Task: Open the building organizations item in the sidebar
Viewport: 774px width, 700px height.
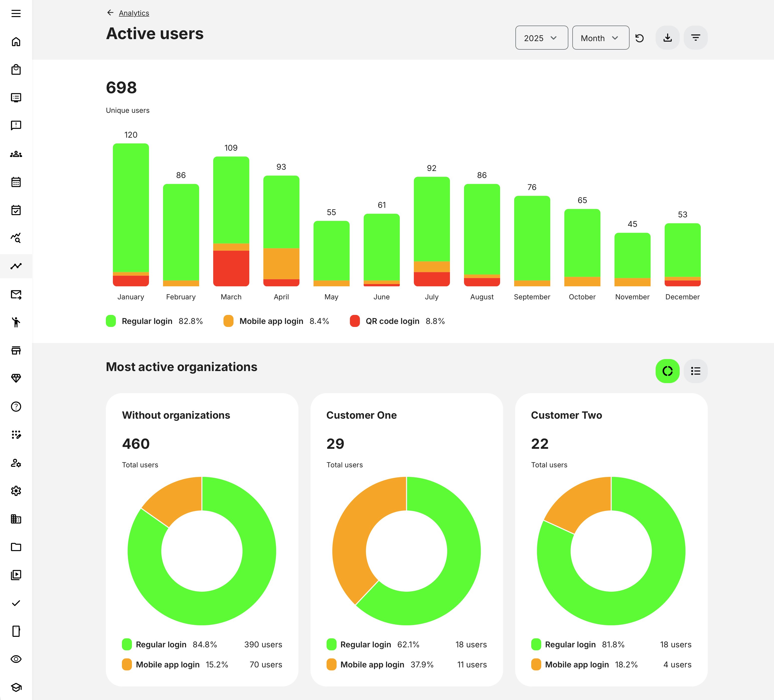Action: click(16, 519)
